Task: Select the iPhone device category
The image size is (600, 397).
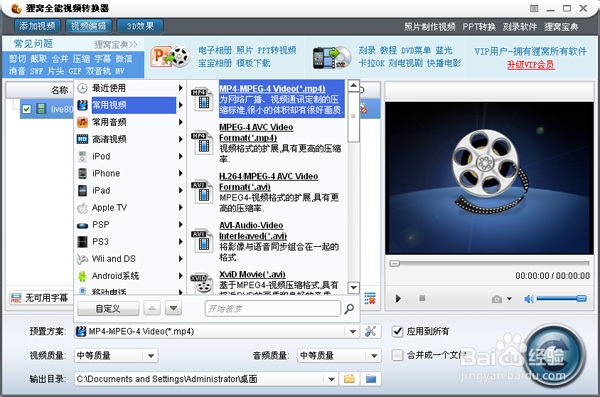Action: pyautogui.click(x=130, y=173)
